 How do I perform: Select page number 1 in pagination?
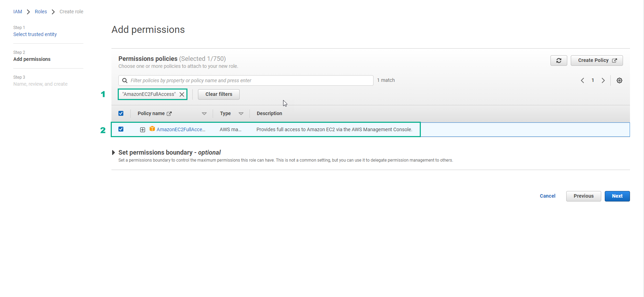pyautogui.click(x=593, y=80)
